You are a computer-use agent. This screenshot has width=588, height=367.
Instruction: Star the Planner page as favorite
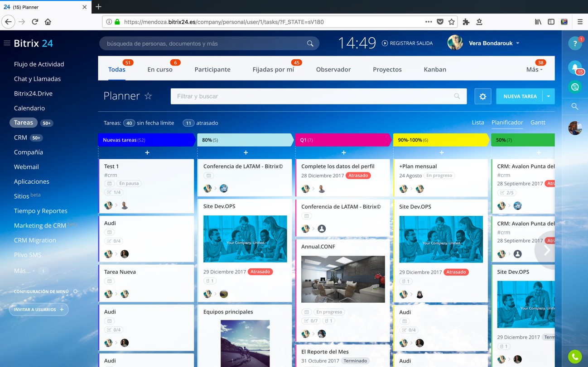pos(148,96)
